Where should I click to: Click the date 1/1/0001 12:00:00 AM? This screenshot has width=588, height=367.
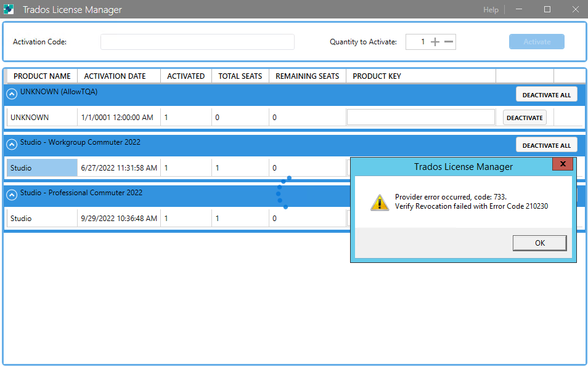[117, 118]
